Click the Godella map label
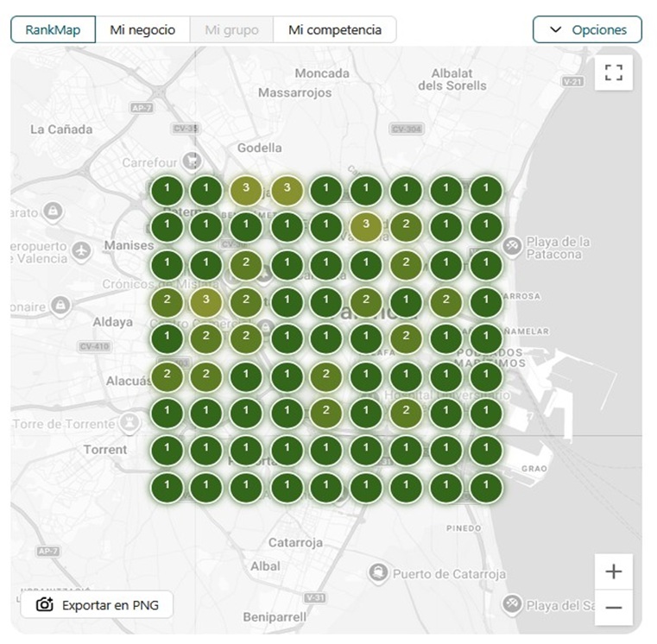Image resolution: width=657 pixels, height=644 pixels. pos(259,148)
